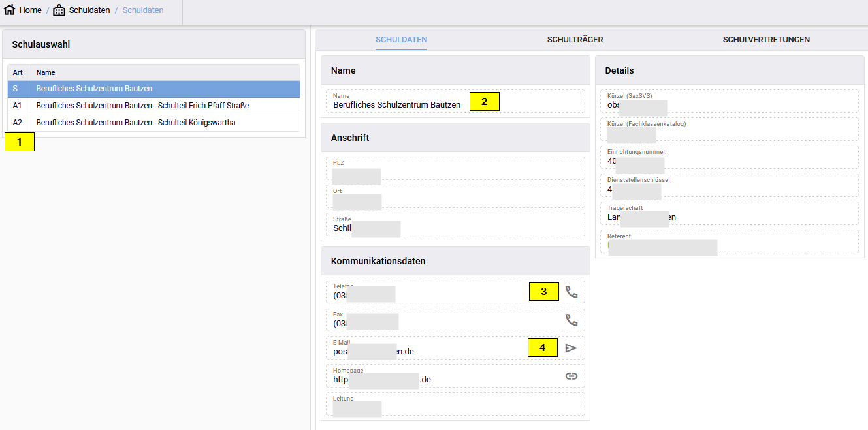Click the phone icon in Telefon row
Screen dimensions: 868x430
tap(571, 292)
